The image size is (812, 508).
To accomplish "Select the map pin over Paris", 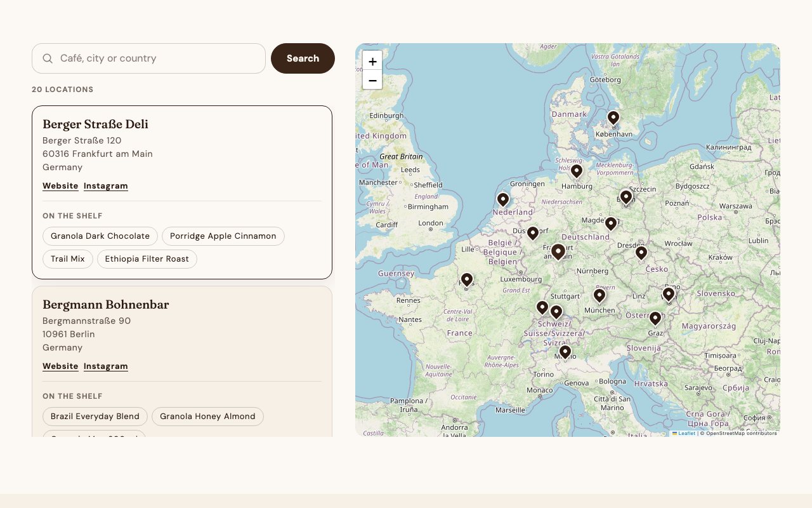I will pyautogui.click(x=467, y=280).
